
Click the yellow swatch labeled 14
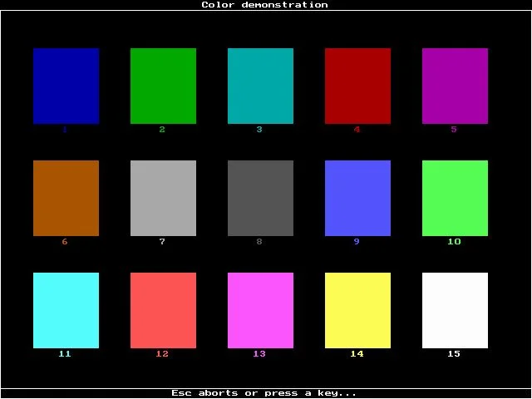[x=357, y=310]
